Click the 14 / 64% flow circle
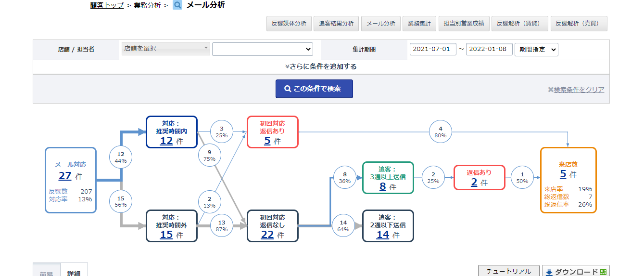 (x=343, y=225)
